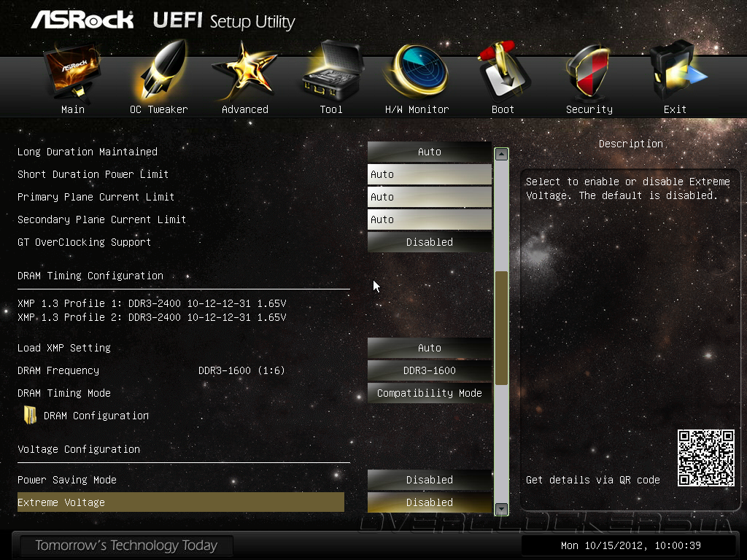Open the Security shield icon
Screen dimensions: 747x560
588,71
